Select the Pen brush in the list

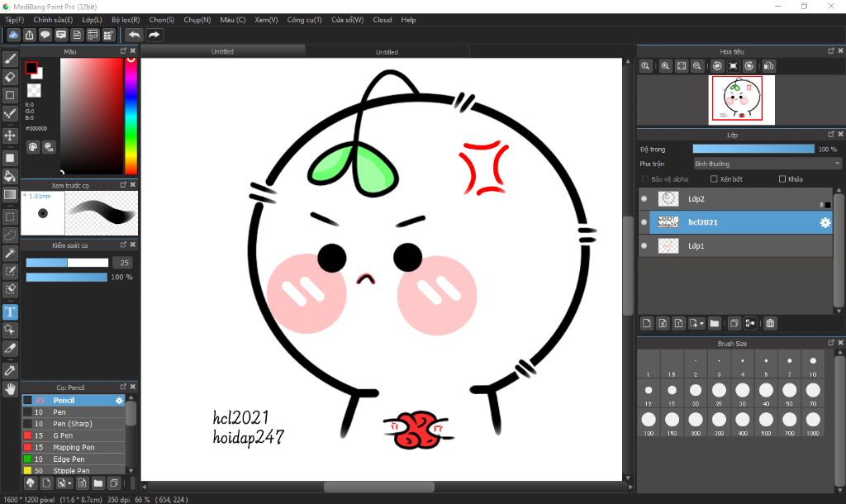tap(74, 412)
